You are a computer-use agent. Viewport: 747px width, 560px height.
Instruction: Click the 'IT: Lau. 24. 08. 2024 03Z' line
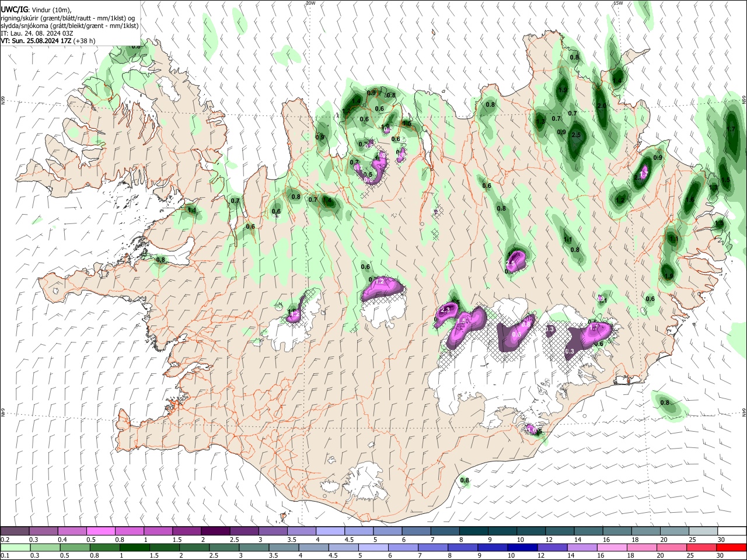pos(36,33)
